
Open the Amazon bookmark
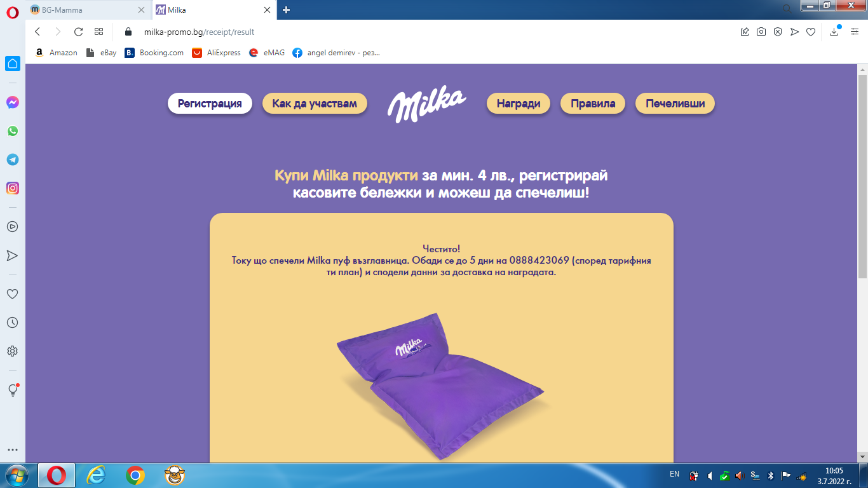pyautogui.click(x=56, y=53)
